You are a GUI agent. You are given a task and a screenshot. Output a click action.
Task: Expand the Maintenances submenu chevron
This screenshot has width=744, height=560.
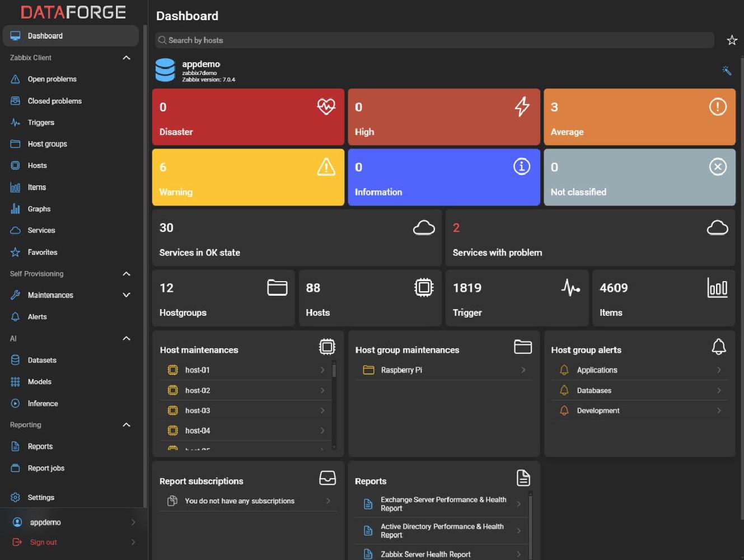(127, 295)
